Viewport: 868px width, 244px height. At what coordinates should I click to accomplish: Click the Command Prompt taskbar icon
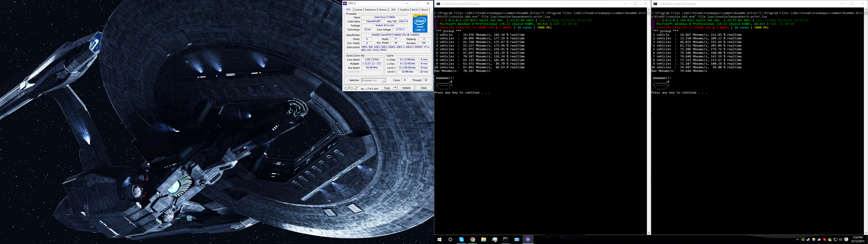tap(506, 240)
